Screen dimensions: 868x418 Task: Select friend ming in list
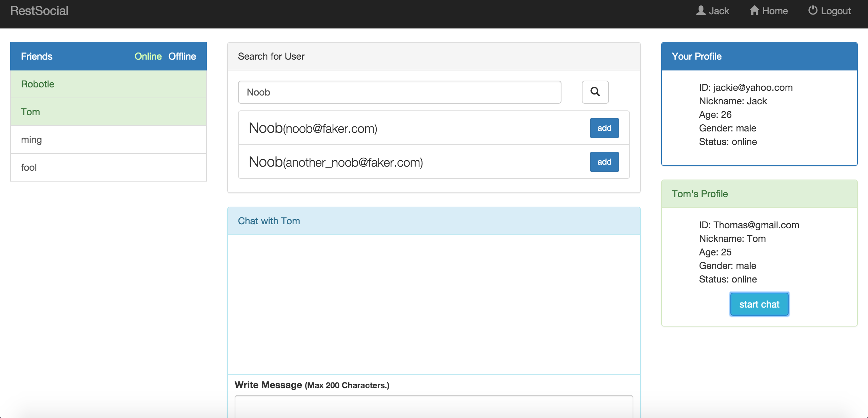(108, 140)
